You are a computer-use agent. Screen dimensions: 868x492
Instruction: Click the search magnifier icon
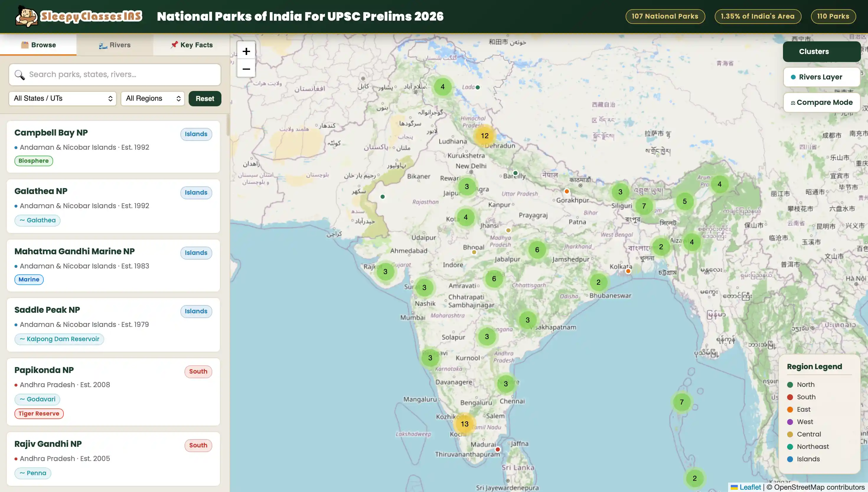(x=19, y=75)
